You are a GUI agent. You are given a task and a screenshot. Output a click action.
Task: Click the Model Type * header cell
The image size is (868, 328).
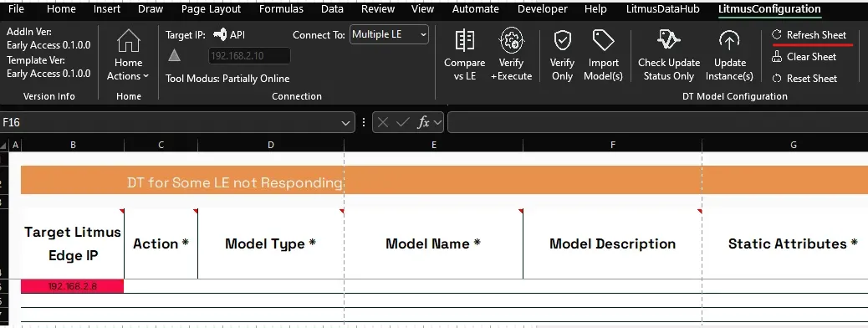[x=271, y=243]
